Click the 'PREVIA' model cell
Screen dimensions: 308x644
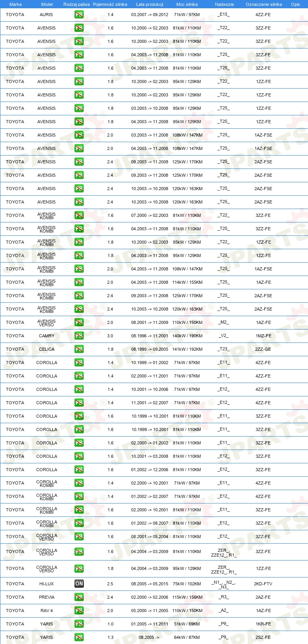[x=46, y=597]
